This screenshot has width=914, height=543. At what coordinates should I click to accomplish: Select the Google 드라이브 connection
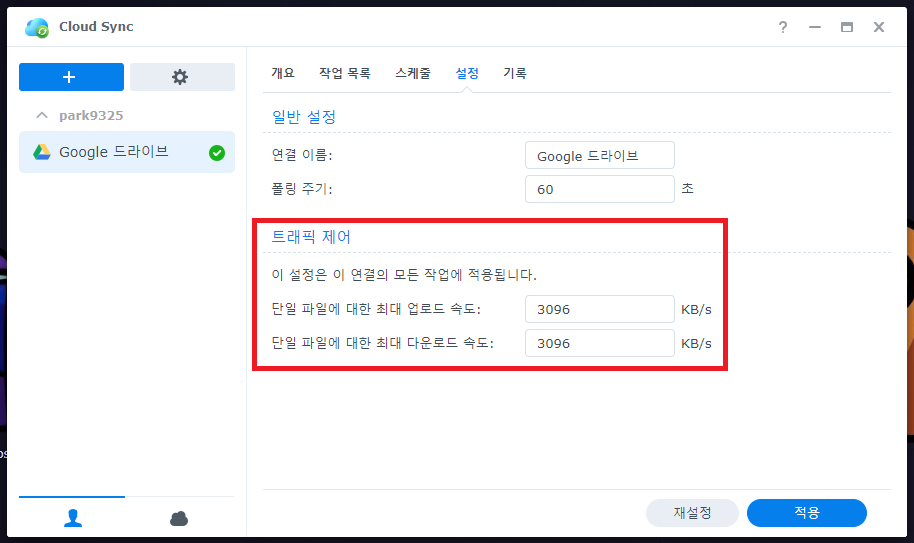(114, 152)
